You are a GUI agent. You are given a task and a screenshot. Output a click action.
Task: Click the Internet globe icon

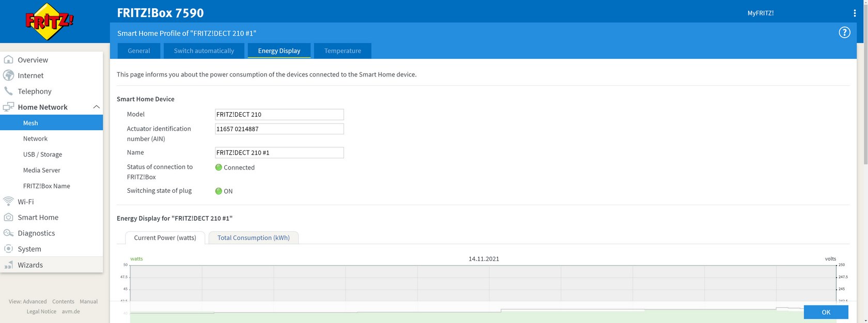coord(8,75)
